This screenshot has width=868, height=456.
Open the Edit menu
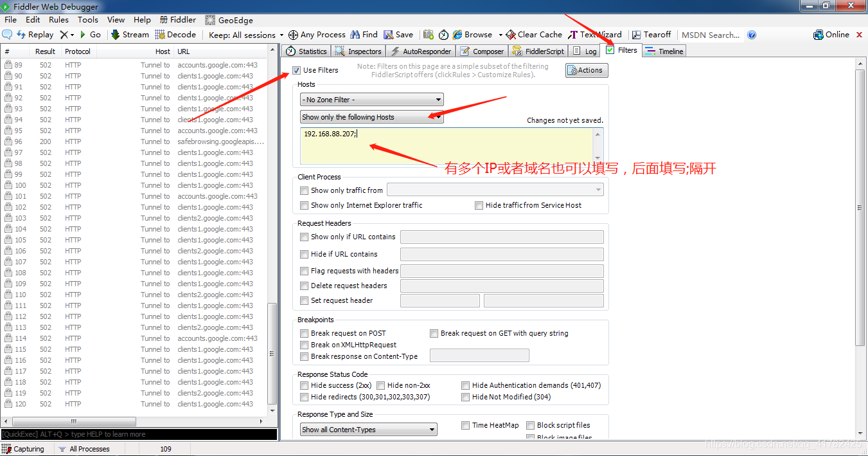(33, 20)
